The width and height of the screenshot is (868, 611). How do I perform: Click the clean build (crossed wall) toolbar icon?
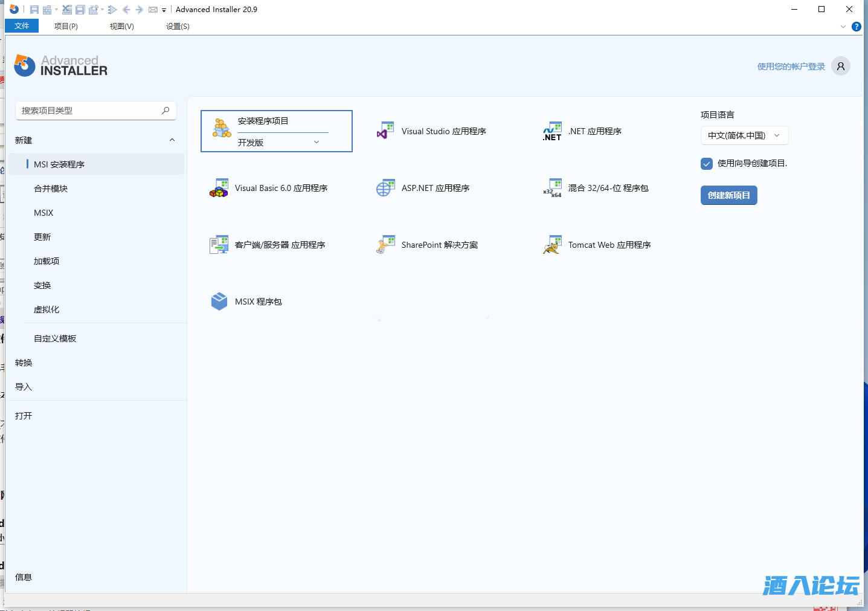point(67,10)
